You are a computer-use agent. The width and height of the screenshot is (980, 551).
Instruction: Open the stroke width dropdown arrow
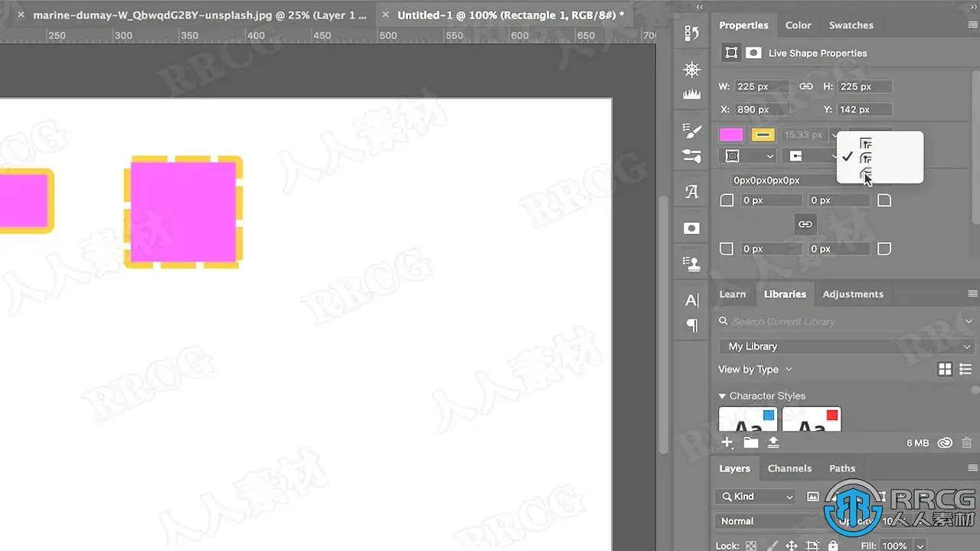[835, 135]
